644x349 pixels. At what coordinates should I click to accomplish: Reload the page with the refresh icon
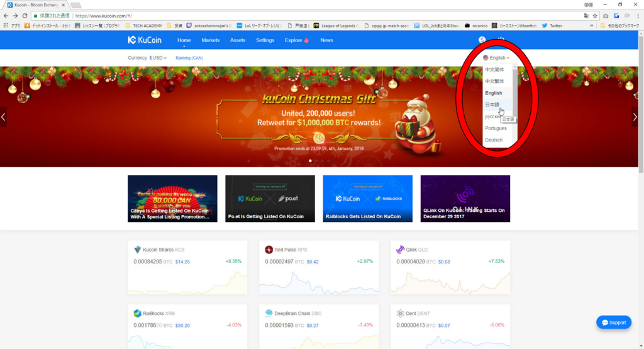coord(25,16)
